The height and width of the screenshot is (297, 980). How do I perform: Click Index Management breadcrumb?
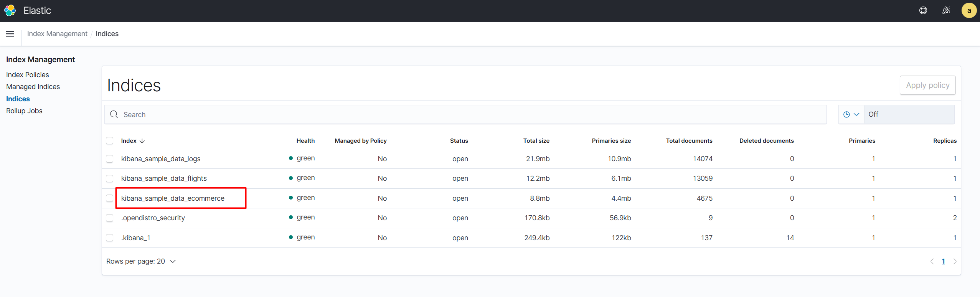[57, 34]
